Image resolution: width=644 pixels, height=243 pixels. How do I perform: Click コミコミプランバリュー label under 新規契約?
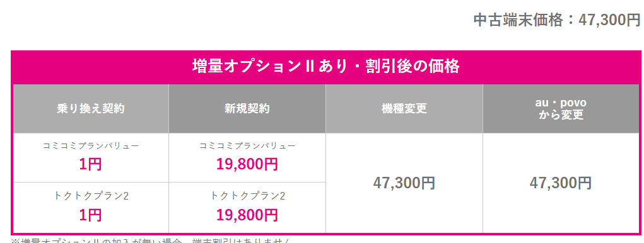[247, 146]
